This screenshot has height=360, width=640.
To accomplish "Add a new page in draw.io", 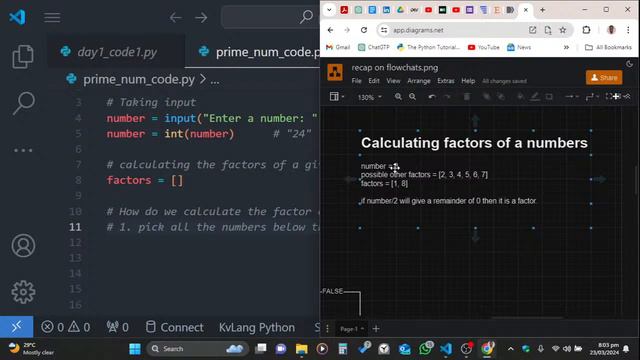I will coord(376,329).
